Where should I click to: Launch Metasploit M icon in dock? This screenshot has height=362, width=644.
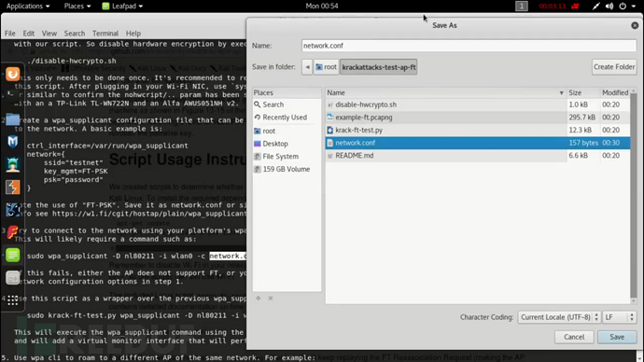(x=13, y=142)
